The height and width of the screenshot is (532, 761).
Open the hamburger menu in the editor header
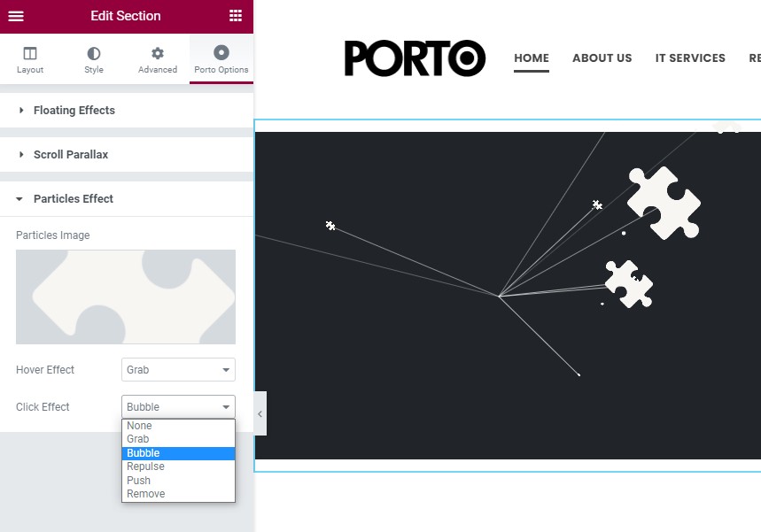click(16, 16)
